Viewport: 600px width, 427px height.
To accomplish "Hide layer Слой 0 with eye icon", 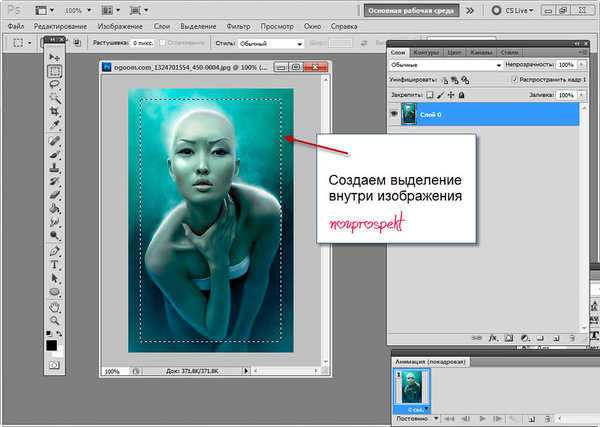I will [x=394, y=114].
